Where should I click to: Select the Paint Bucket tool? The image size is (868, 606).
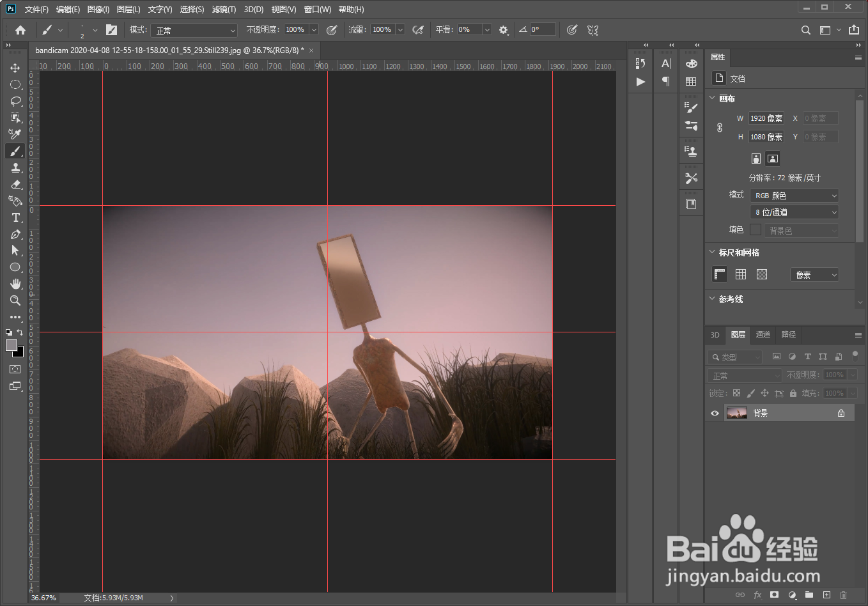point(15,201)
